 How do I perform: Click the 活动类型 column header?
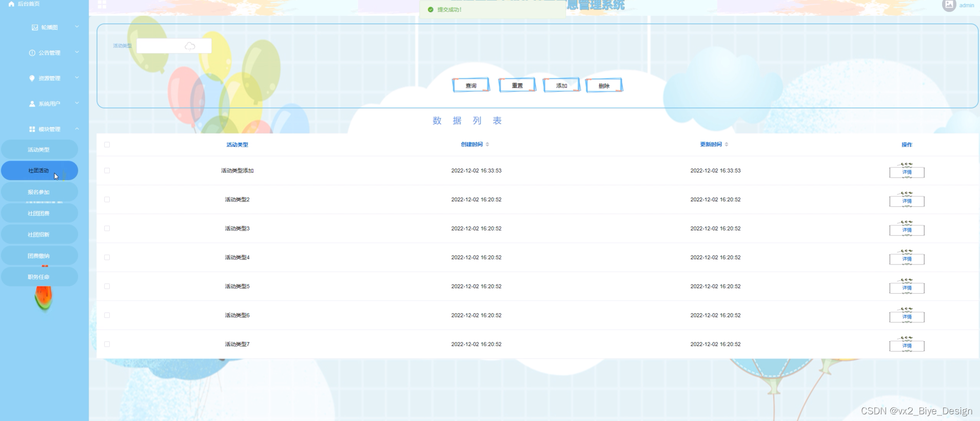click(x=237, y=145)
